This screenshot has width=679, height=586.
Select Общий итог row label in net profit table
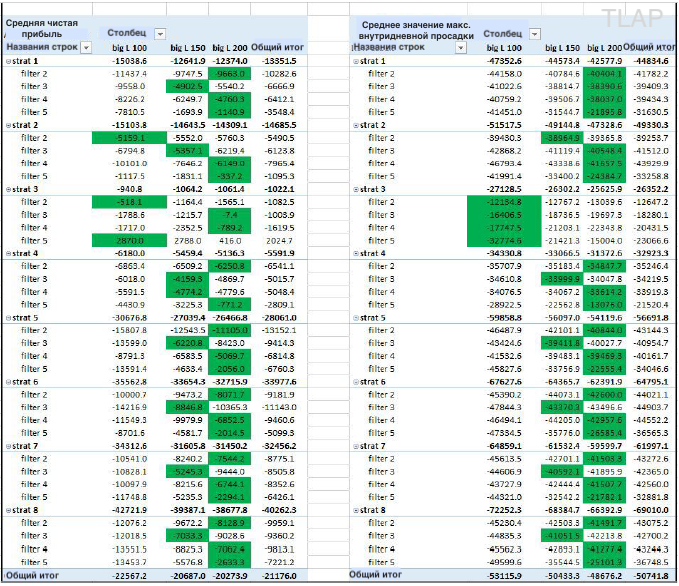pos(32,576)
